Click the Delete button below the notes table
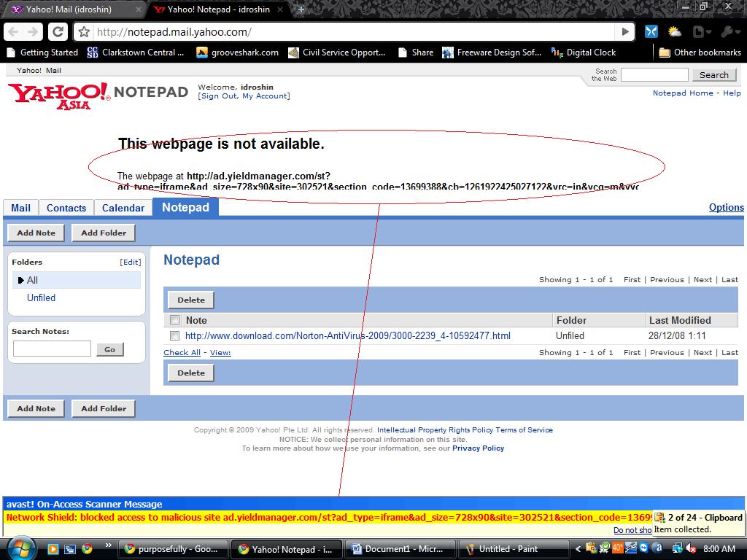The width and height of the screenshot is (747, 560). 191,373
